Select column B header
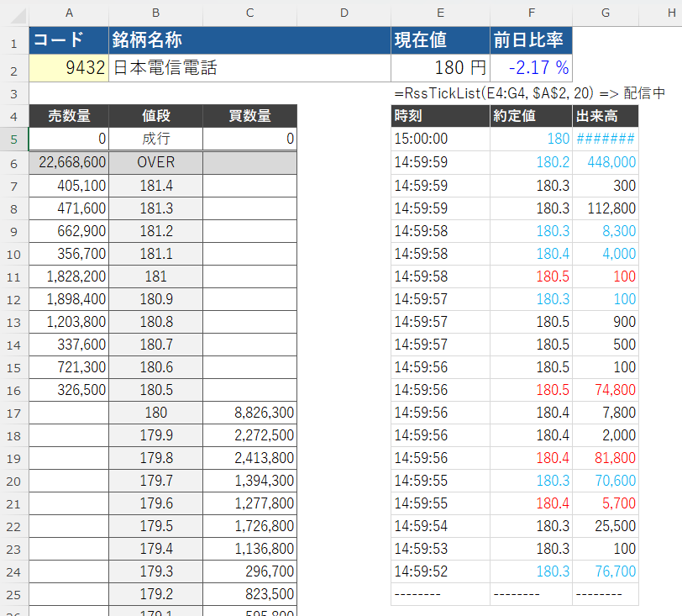682x616 pixels. 155,13
